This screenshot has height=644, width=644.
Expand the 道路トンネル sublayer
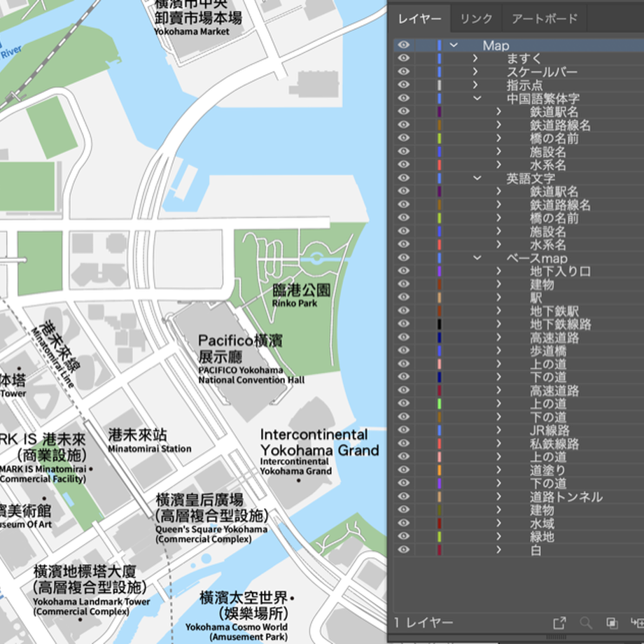498,496
